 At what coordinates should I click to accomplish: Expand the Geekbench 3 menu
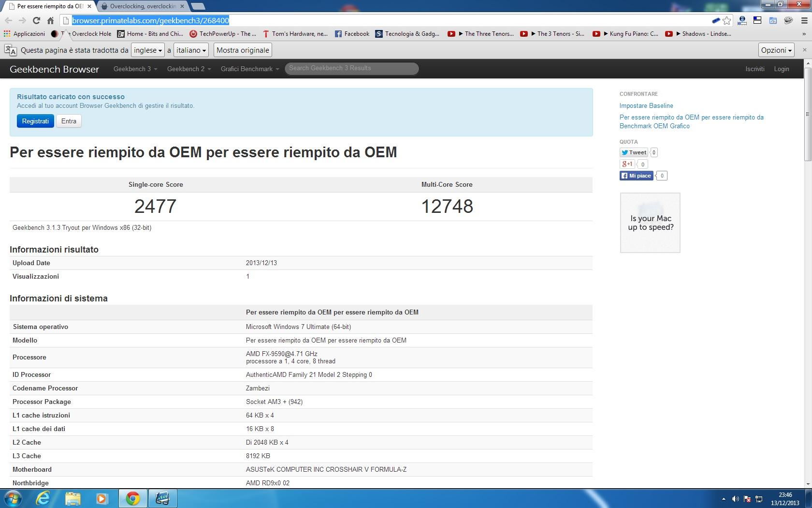(135, 69)
